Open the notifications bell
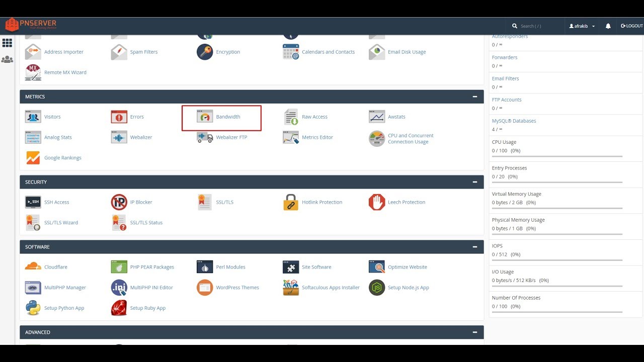The height and width of the screenshot is (362, 644). 608,26
